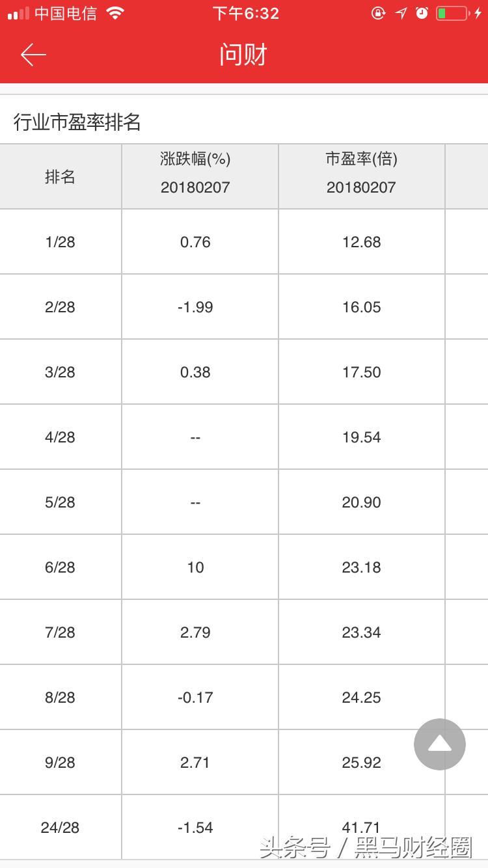The width and height of the screenshot is (488, 868).
Task: Tap the 行业市盈率排名 section title
Action: pyautogui.click(x=77, y=122)
